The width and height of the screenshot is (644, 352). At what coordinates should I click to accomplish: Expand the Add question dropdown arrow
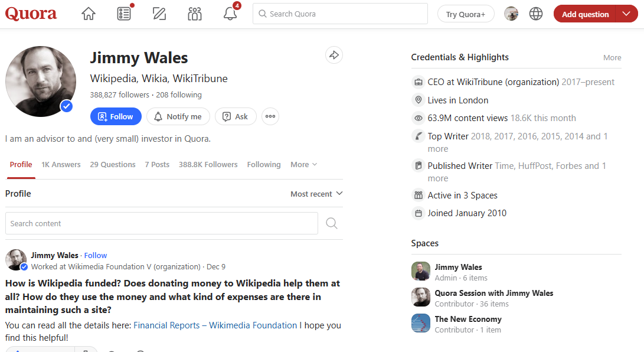click(x=626, y=14)
